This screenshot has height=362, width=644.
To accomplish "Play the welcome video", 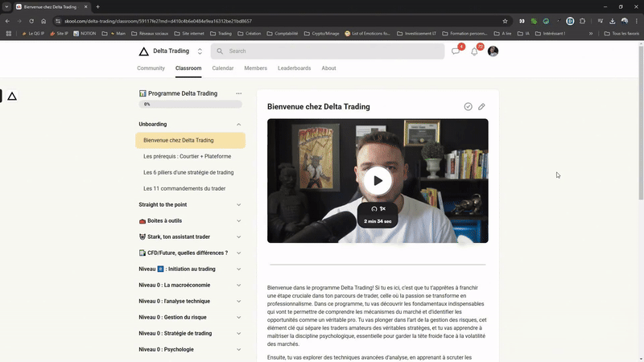I will pos(378,181).
